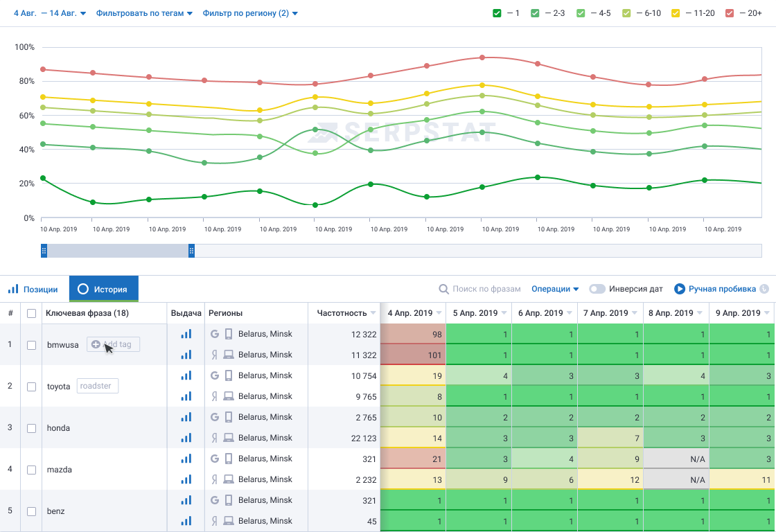This screenshot has height=532, width=776.
Task: Click left handle of chart range slider
Action: tap(44, 251)
